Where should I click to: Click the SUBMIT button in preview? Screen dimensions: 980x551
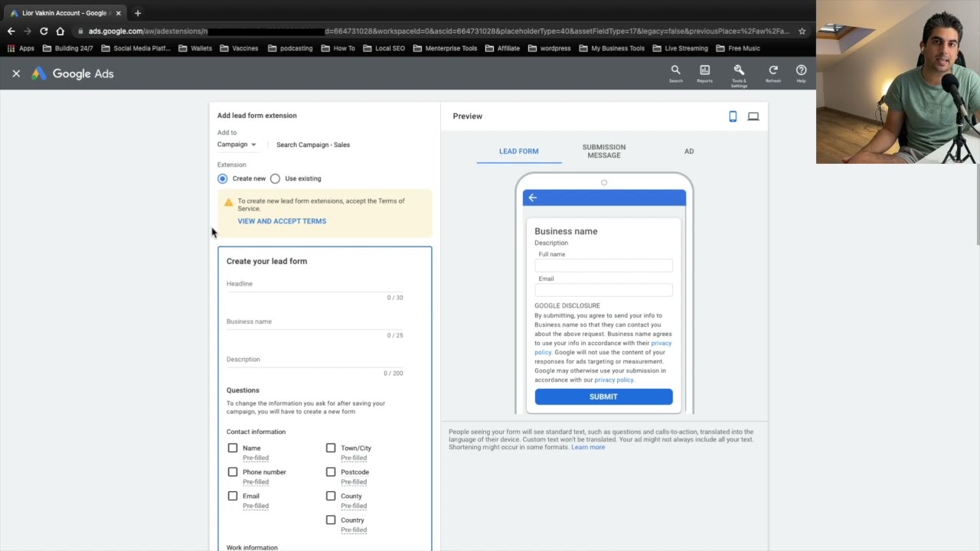(603, 396)
